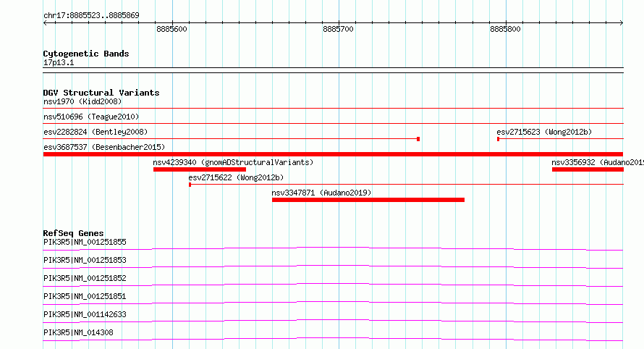Click the thick red esv3687537 variant bar
This screenshot has height=349, width=644.
pyautogui.click(x=333, y=154)
